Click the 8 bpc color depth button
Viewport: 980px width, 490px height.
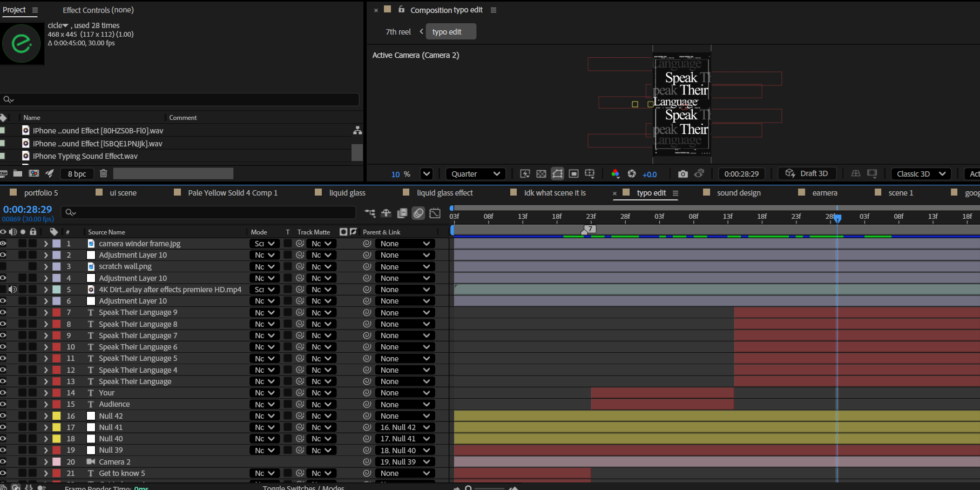click(77, 173)
